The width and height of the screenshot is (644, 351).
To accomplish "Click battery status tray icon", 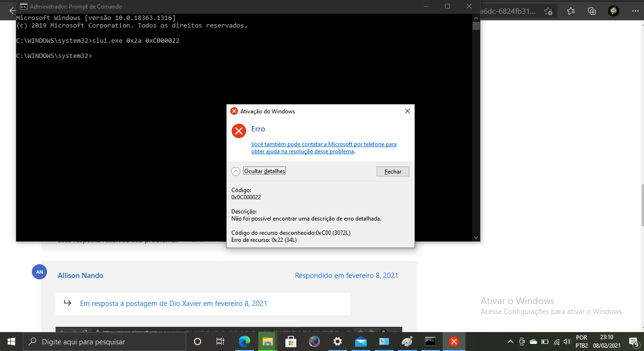I will pyautogui.click(x=545, y=342).
